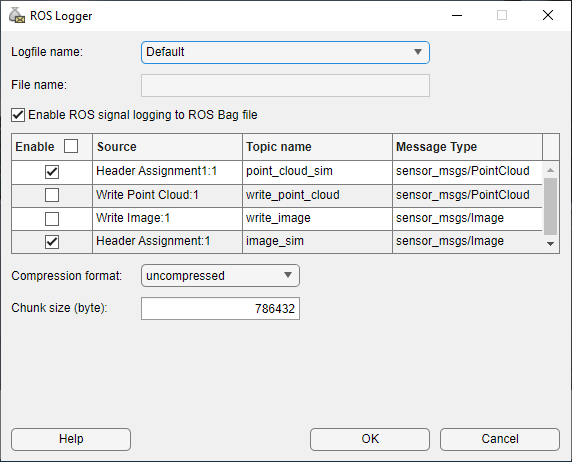
Task: Click the ROS Logger title bar icon
Action: tap(17, 15)
